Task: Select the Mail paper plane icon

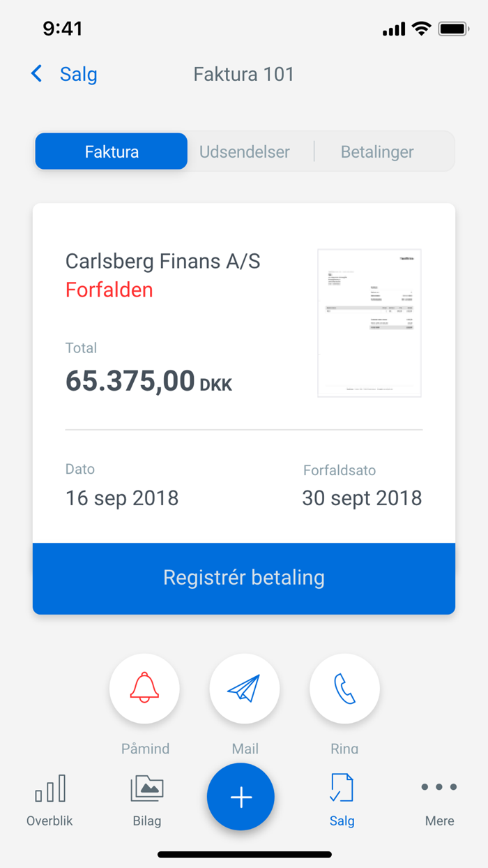Action: coord(244,688)
